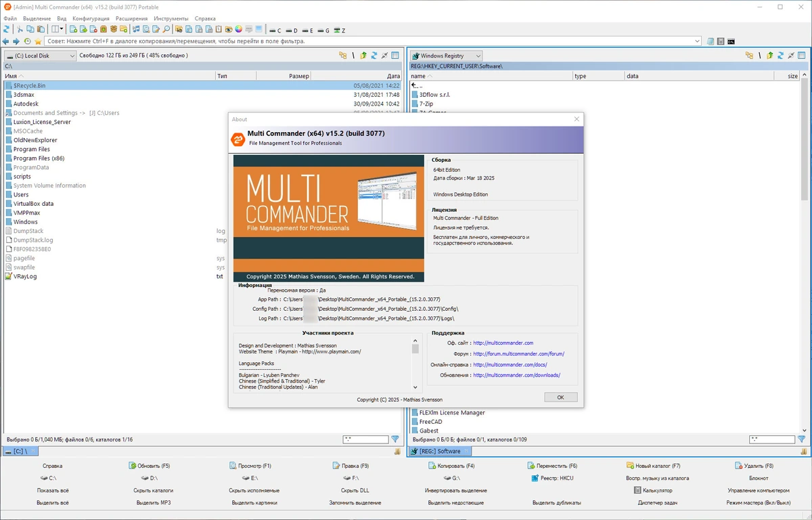This screenshot has height=520, width=812.
Task: Click the Реестр: HKCU button
Action: tap(553, 478)
